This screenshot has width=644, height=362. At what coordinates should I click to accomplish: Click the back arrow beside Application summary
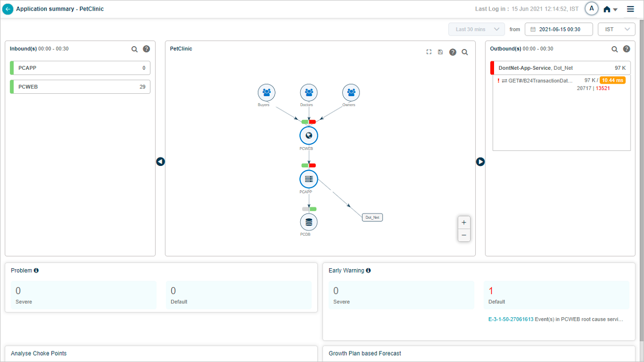[8, 9]
